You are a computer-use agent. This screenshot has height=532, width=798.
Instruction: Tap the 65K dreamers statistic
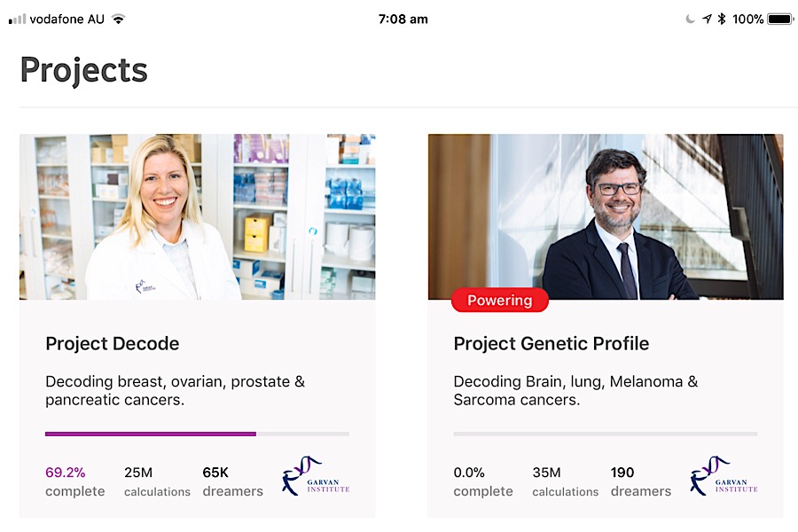[x=232, y=481]
